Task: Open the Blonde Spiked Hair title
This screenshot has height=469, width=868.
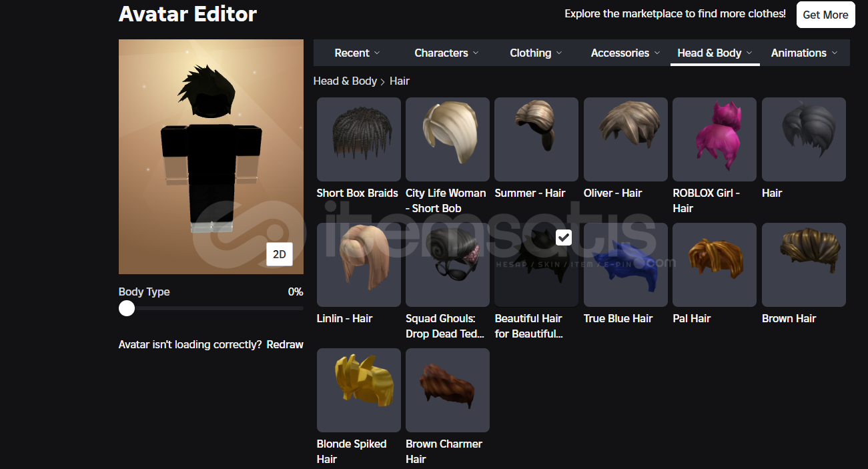Action: tap(352, 452)
